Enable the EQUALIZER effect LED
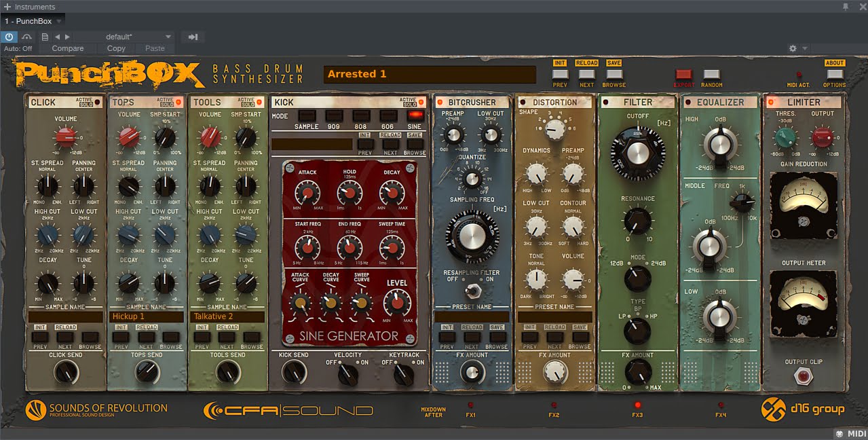 tap(688, 103)
